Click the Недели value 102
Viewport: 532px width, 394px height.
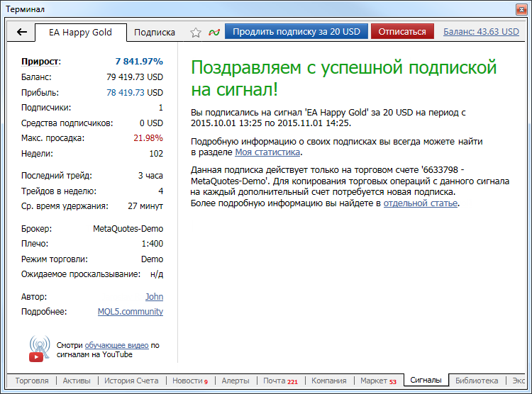156,154
